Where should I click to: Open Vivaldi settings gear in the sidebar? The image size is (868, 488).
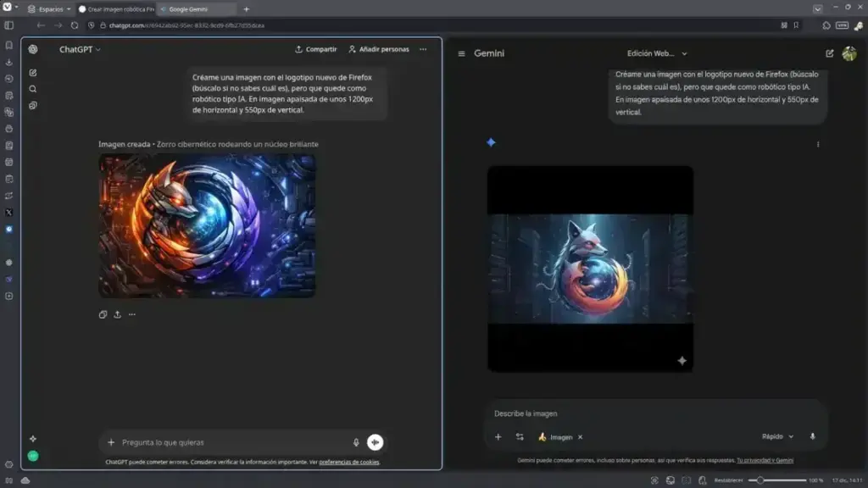[x=8, y=465]
